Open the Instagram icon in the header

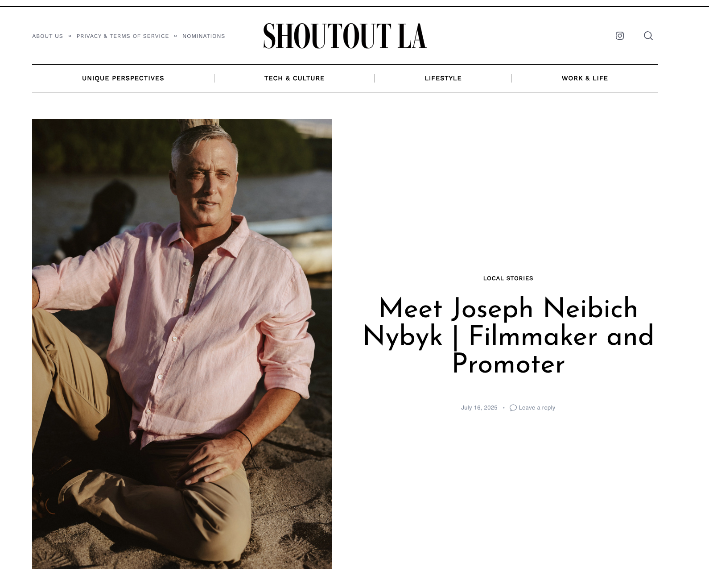click(x=619, y=36)
